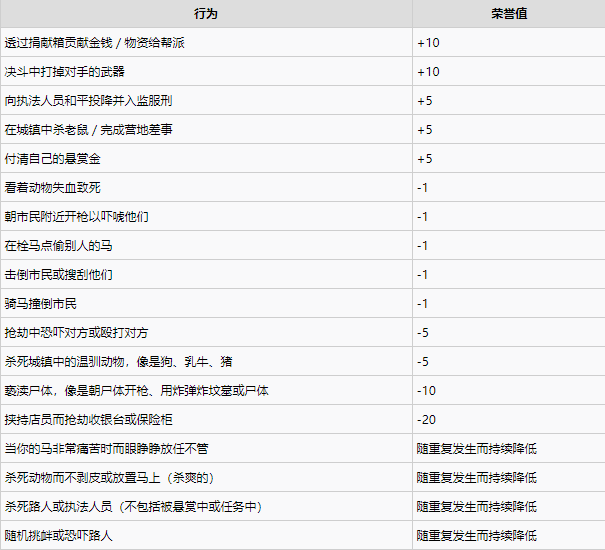605x550 pixels.
Task: Select the text '看着动物失血致死'
Action: click(52, 188)
